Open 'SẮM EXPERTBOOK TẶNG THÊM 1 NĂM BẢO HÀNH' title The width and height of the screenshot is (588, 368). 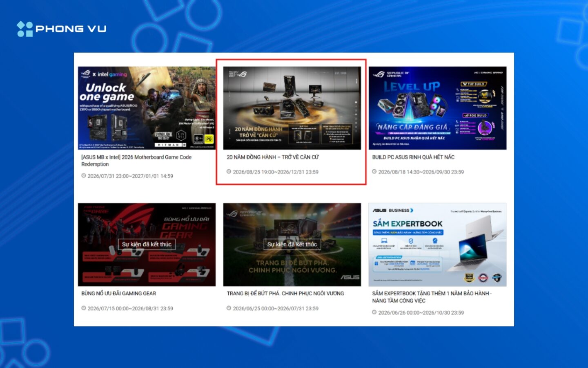[x=432, y=297]
